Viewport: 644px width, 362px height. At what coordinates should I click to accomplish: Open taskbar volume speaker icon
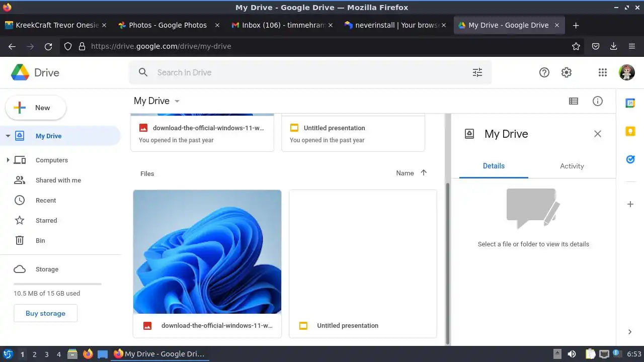(572, 354)
